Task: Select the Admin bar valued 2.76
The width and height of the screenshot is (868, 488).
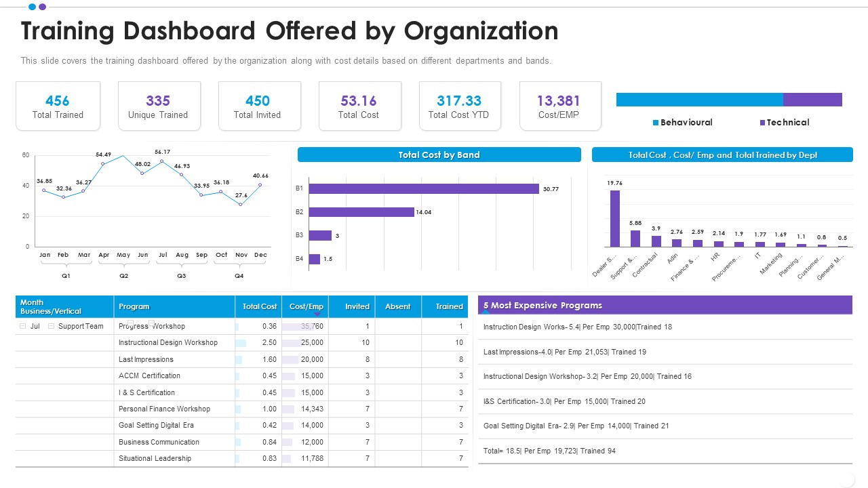Action: point(677,243)
